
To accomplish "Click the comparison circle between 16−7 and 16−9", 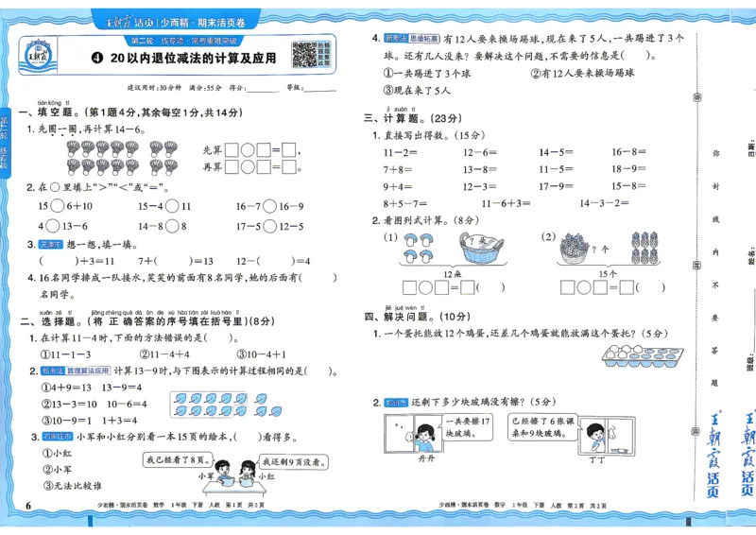I will pos(270,206).
